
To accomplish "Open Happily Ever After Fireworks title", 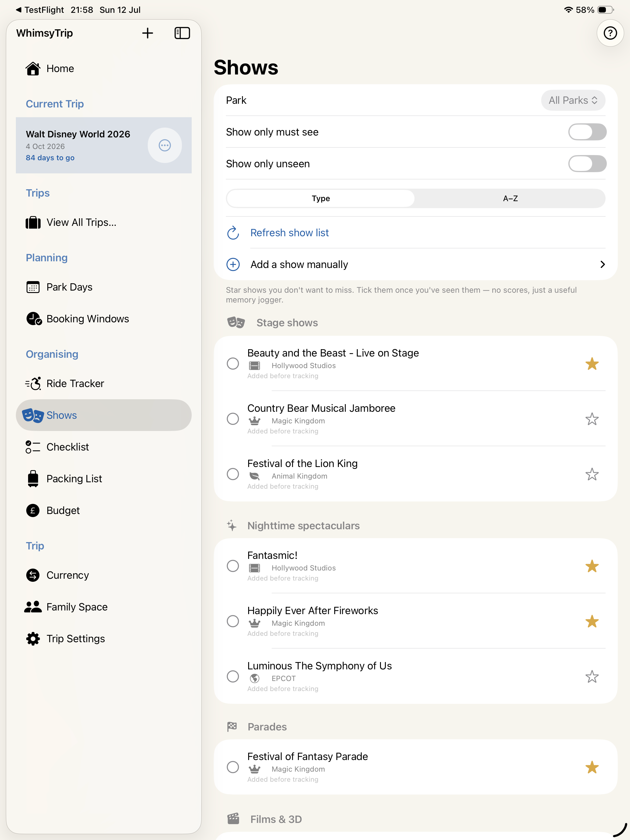I will 313,611.
